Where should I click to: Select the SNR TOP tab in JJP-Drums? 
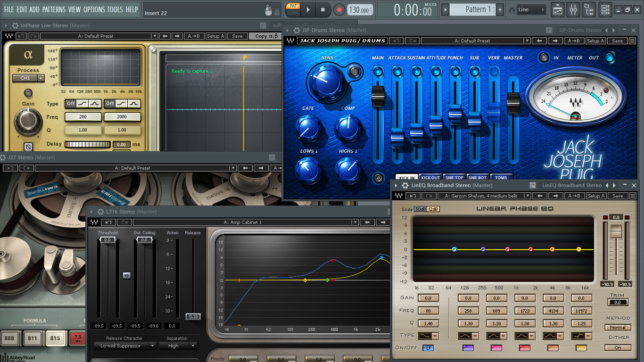click(454, 178)
